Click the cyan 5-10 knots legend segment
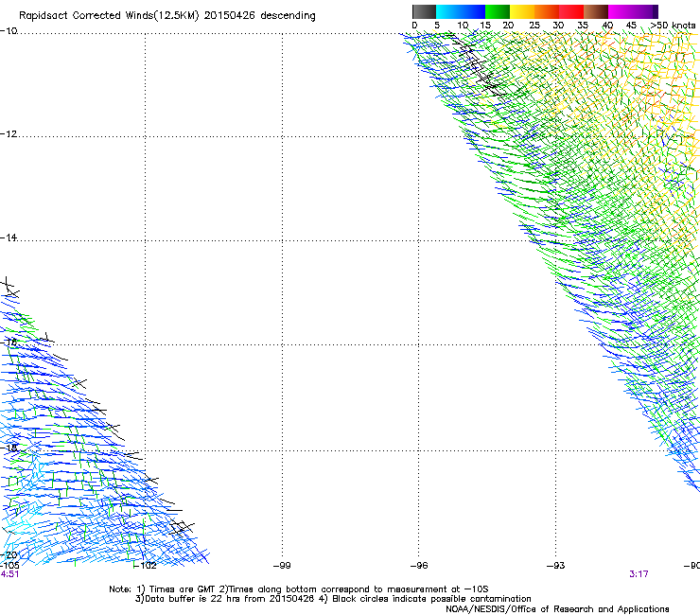 (448, 11)
